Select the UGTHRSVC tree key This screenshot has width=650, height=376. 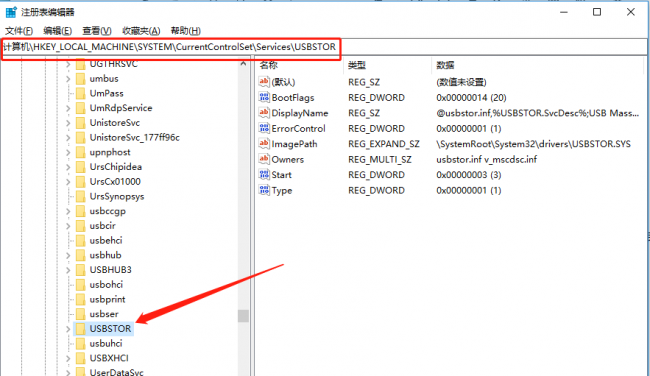tap(114, 64)
